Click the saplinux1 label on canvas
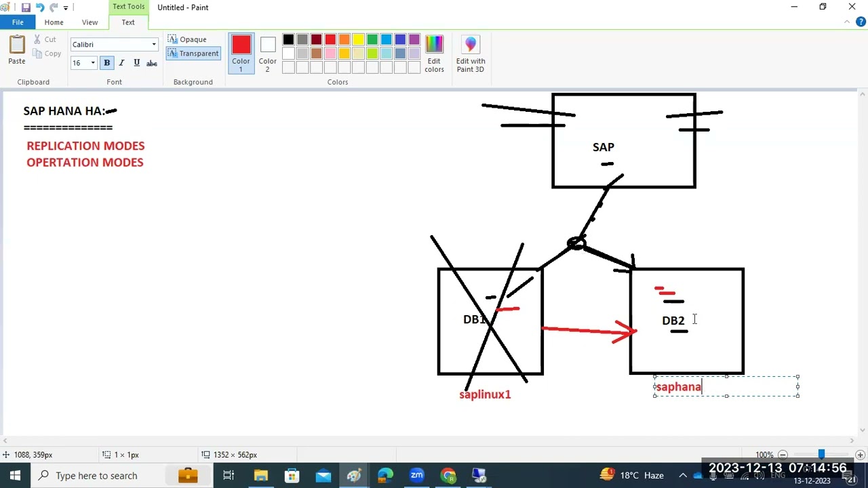This screenshot has width=868, height=488. pos(485,394)
